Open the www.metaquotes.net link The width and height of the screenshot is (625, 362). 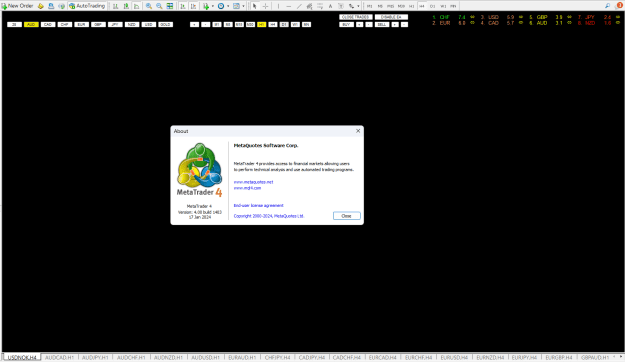254,182
